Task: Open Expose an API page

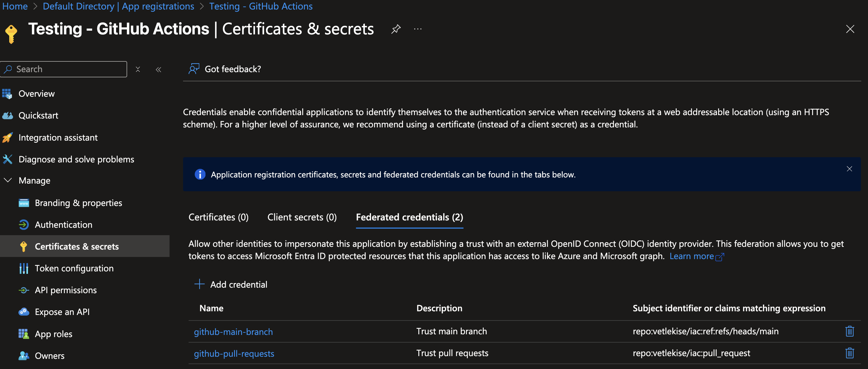Action: pos(62,312)
